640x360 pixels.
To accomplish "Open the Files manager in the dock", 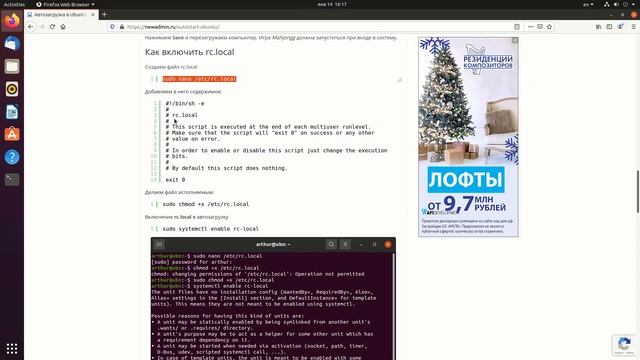I will click(x=12, y=66).
